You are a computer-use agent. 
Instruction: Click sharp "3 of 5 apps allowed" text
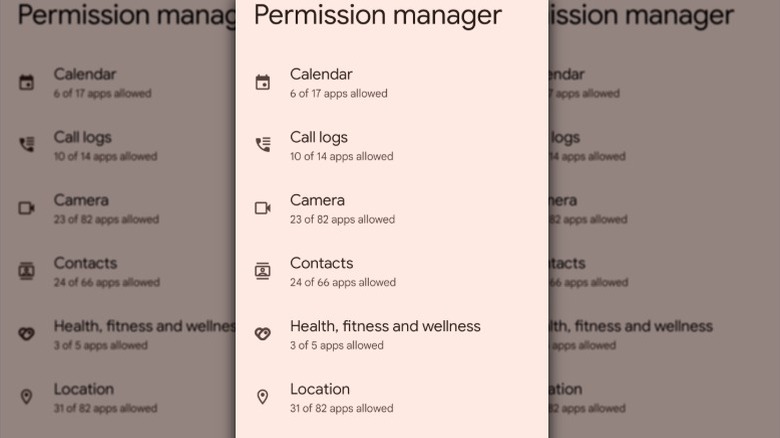336,346
